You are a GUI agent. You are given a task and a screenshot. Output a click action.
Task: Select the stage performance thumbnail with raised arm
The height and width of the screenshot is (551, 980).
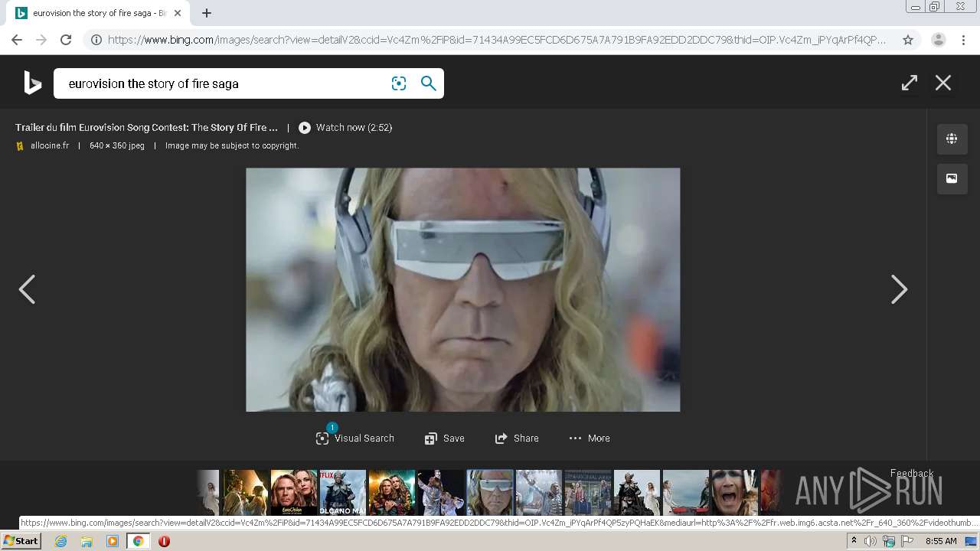coord(441,492)
